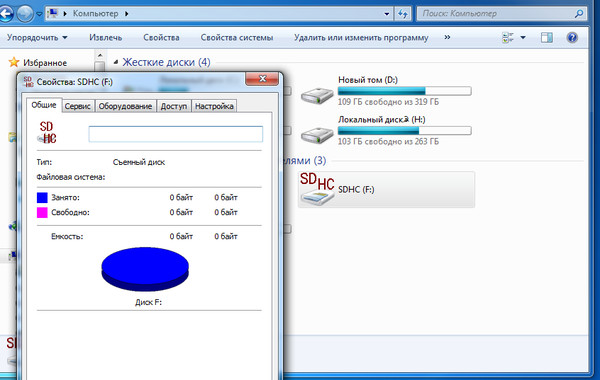This screenshot has width=600, height=380.
Task: Switch to the Сервис tab
Action: point(77,106)
